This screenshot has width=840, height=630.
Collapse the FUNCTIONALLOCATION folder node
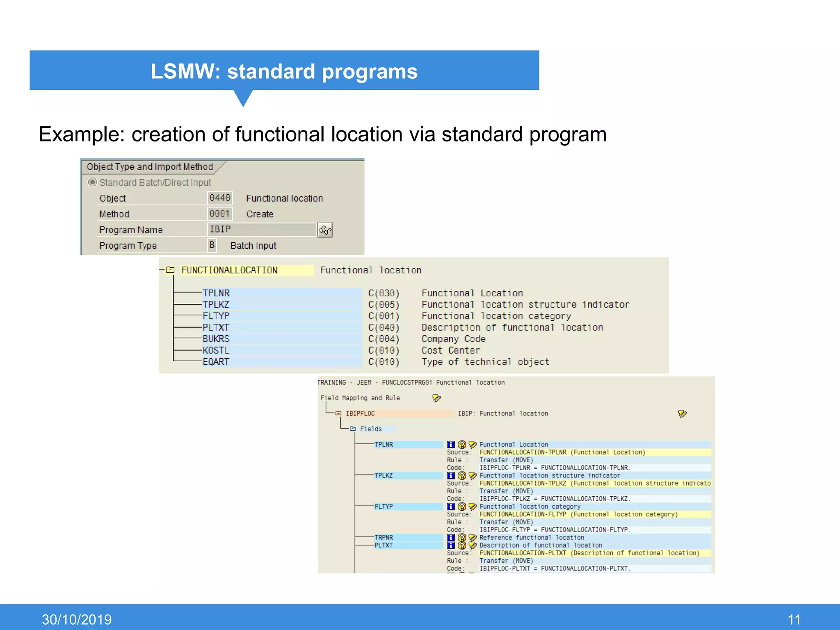[170, 270]
